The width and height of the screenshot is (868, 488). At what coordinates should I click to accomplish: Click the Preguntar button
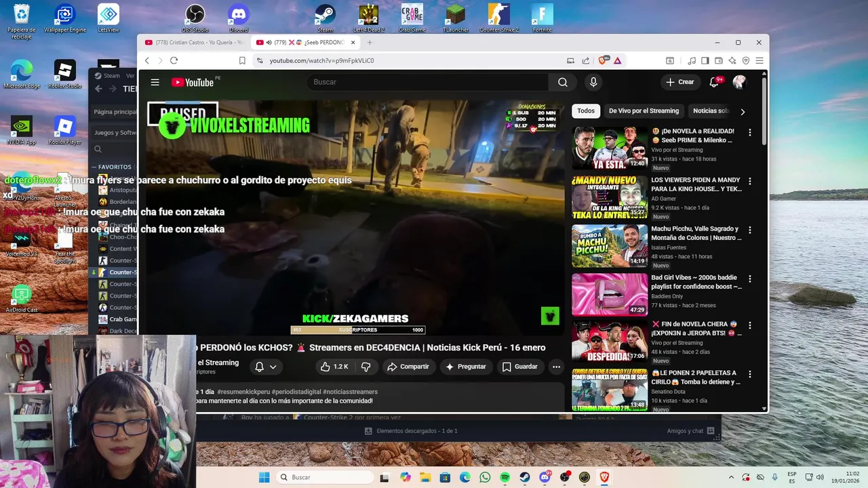465,367
